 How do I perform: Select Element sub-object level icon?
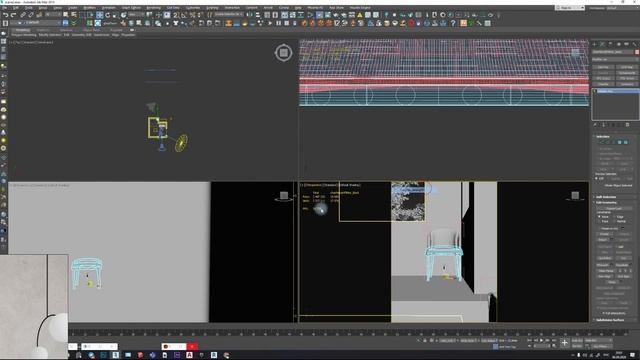coord(626,142)
